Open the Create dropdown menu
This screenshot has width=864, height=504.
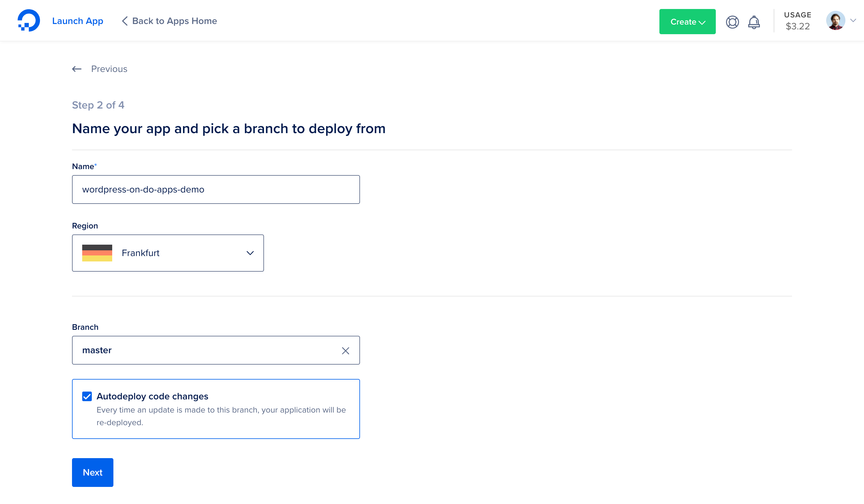click(x=687, y=22)
